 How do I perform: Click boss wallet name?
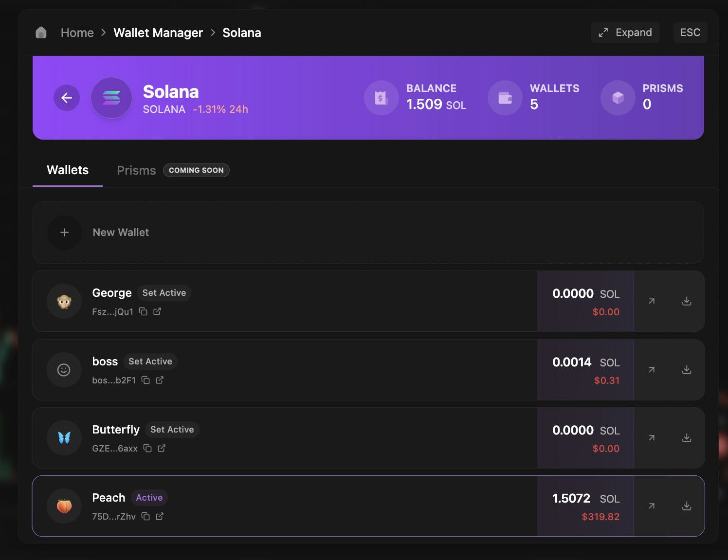(x=105, y=361)
